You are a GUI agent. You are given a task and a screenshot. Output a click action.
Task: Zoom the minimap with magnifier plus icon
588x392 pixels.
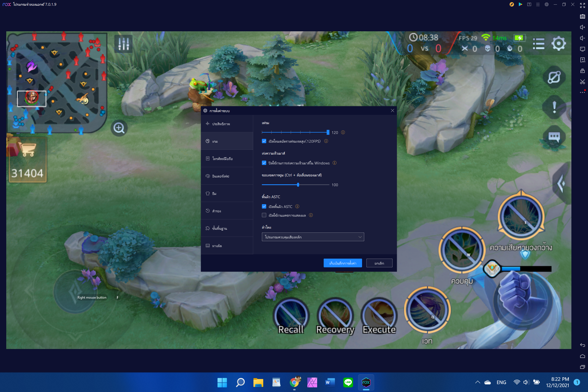point(119,128)
